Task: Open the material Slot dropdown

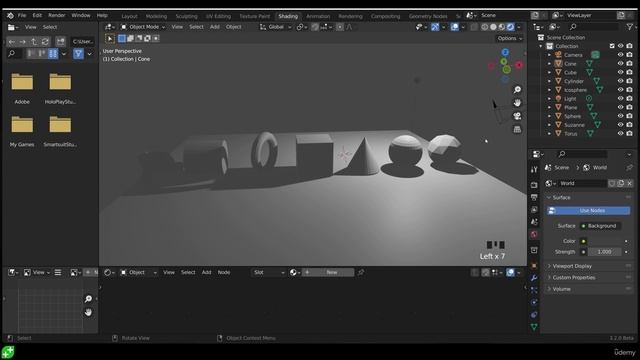Action: point(269,272)
